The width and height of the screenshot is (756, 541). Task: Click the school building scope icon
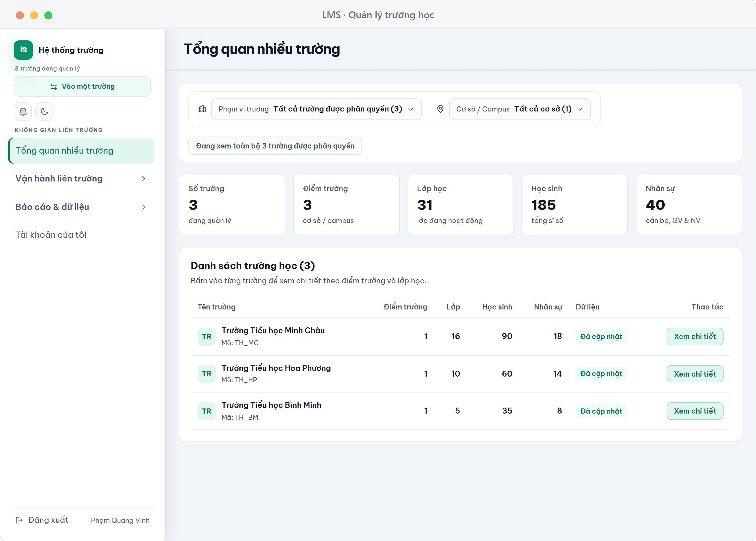[x=202, y=109]
